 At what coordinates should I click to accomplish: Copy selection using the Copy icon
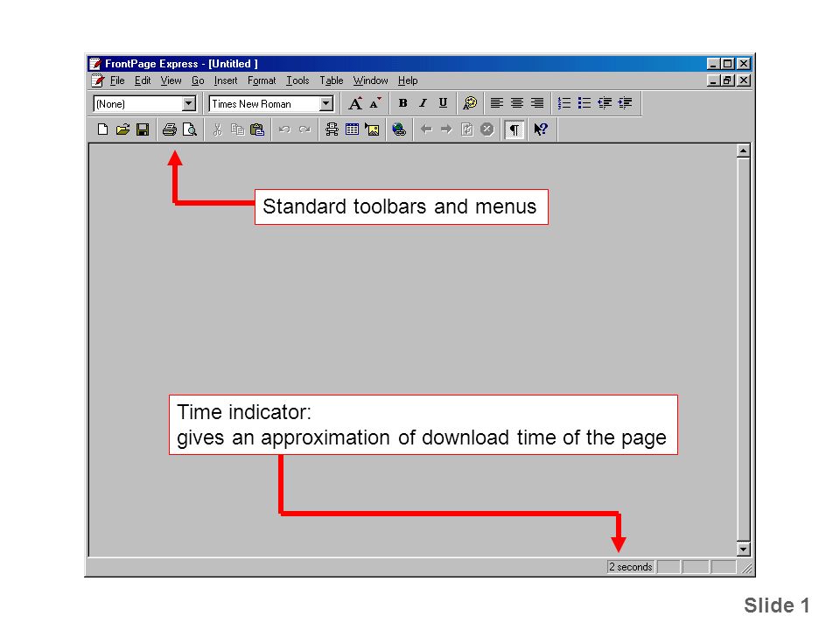237,129
